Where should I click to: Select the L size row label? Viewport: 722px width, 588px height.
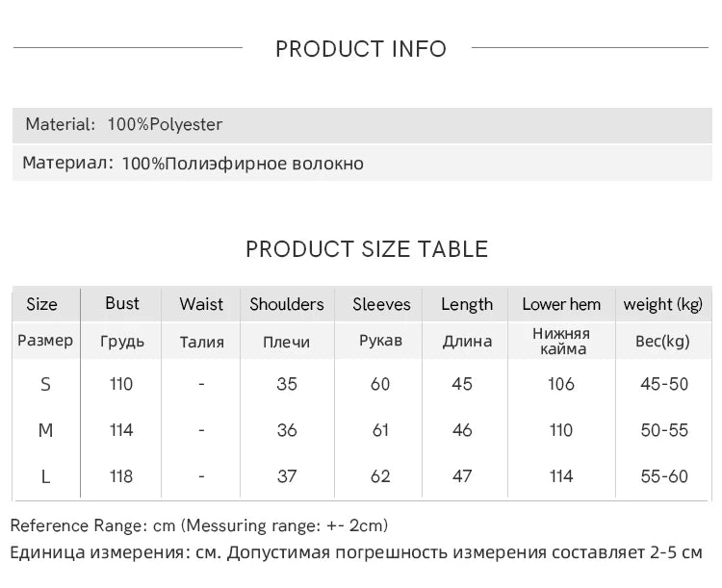[45, 476]
